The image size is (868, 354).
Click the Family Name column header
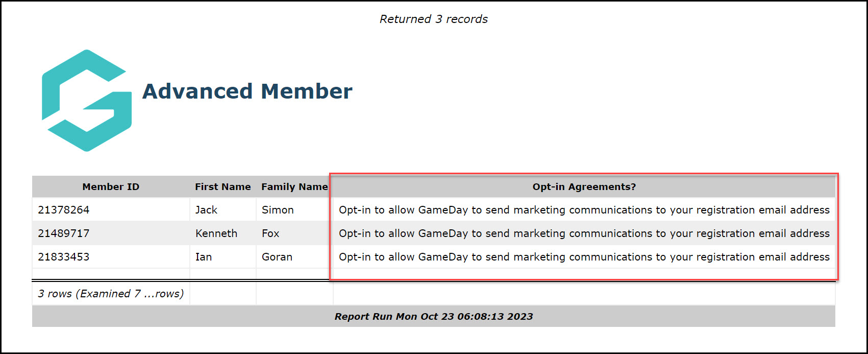click(294, 187)
